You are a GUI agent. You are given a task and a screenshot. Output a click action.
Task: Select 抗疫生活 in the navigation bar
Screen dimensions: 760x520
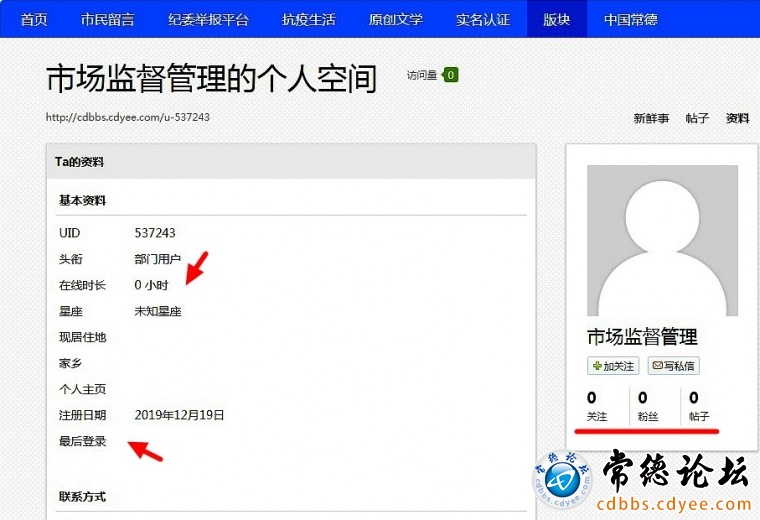point(309,19)
